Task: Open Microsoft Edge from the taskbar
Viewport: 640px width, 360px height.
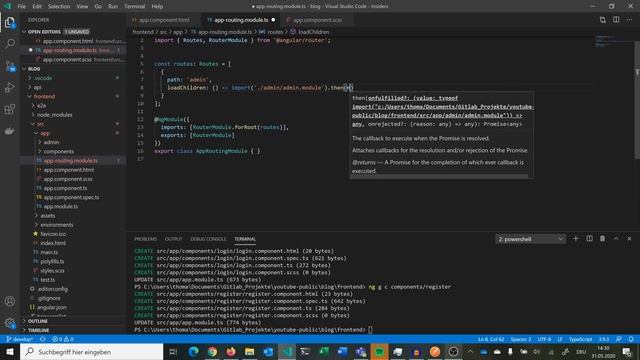Action: point(193,352)
